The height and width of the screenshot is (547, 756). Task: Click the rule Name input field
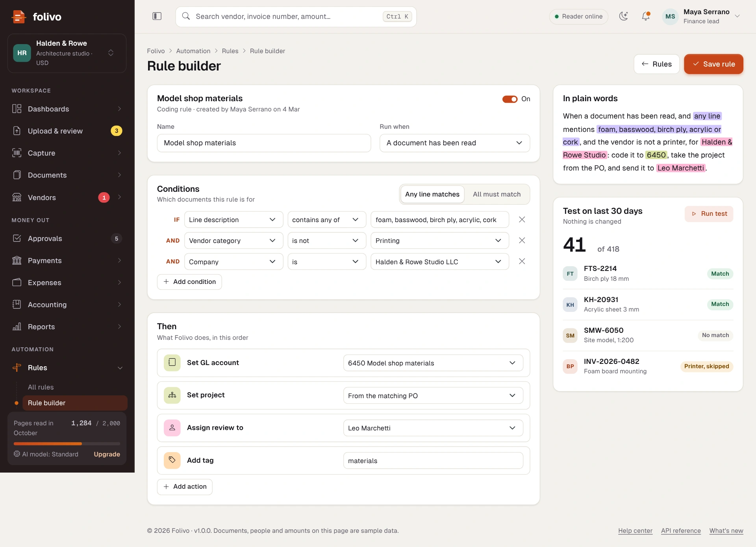[x=264, y=143]
